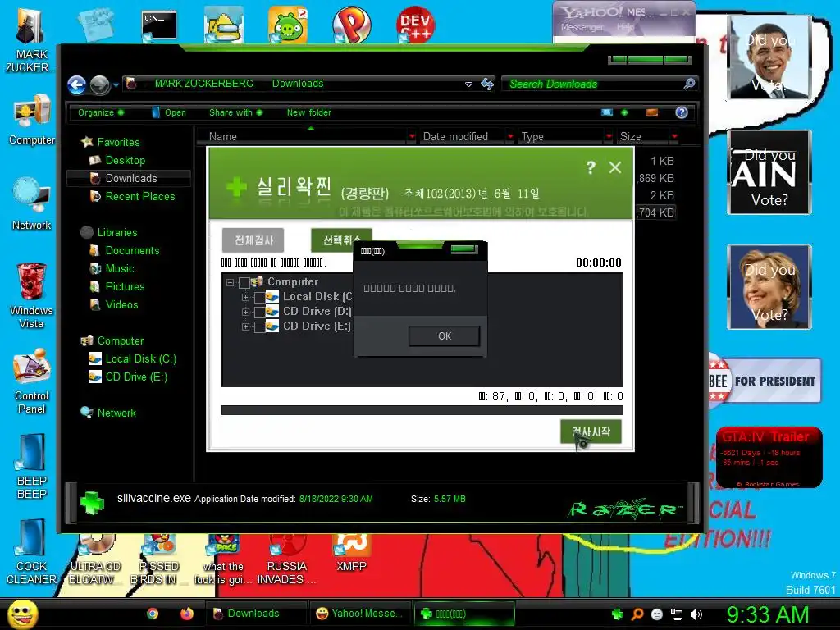The height and width of the screenshot is (630, 840).
Task: Click the network tray icon
Action: click(x=677, y=614)
